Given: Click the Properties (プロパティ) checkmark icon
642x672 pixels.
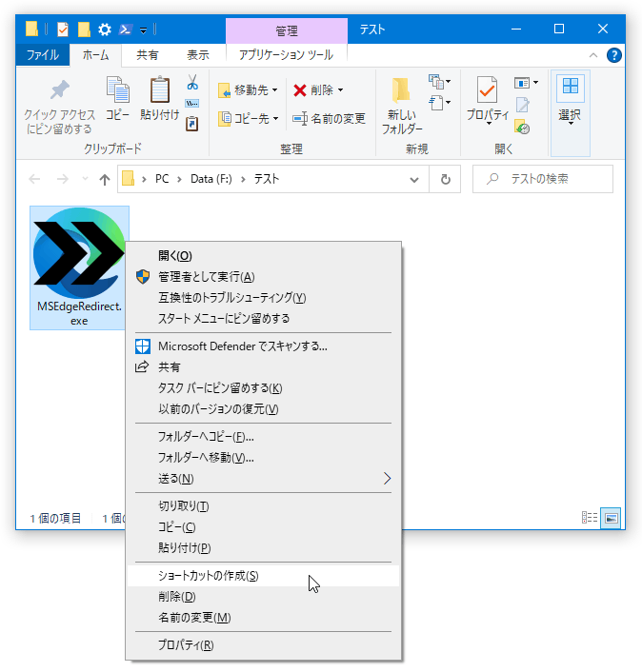Looking at the screenshot, I should tap(488, 90).
